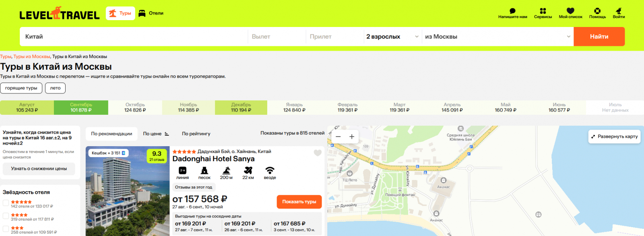Click the ТЦ Лето map marker

click(350, 174)
